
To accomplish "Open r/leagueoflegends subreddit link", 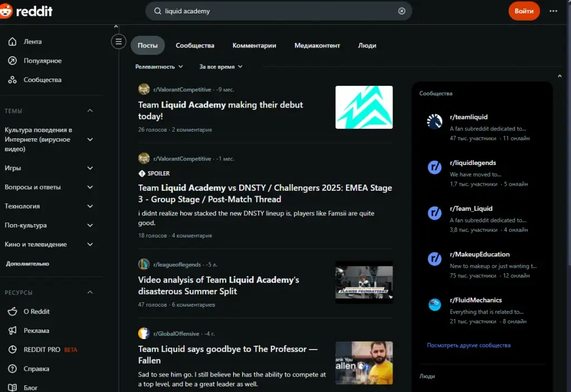I will pos(177,264).
